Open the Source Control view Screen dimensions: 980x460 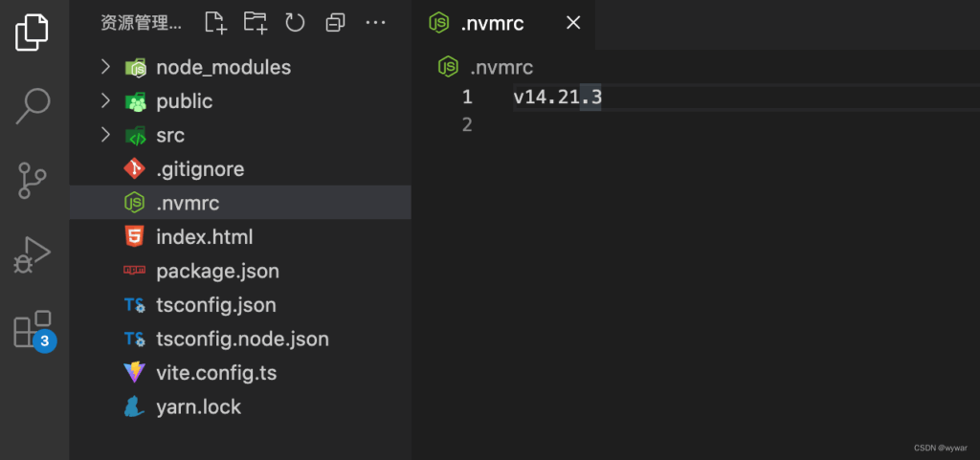point(32,181)
